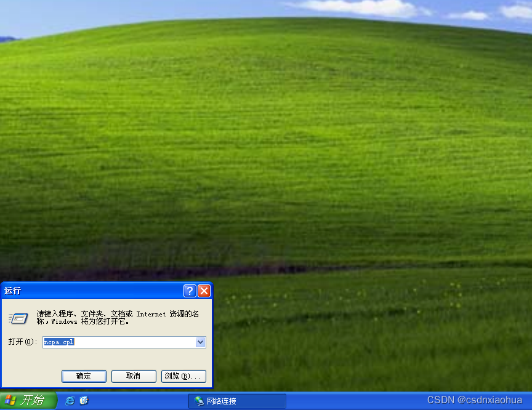Screen dimensions: 532x410
Task: Close the 运行 dialog
Action: coord(204,291)
